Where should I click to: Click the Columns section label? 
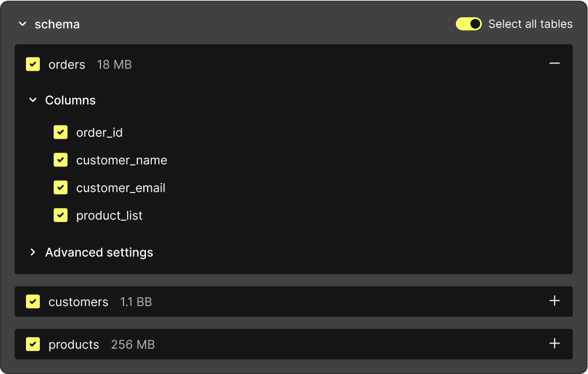click(70, 100)
